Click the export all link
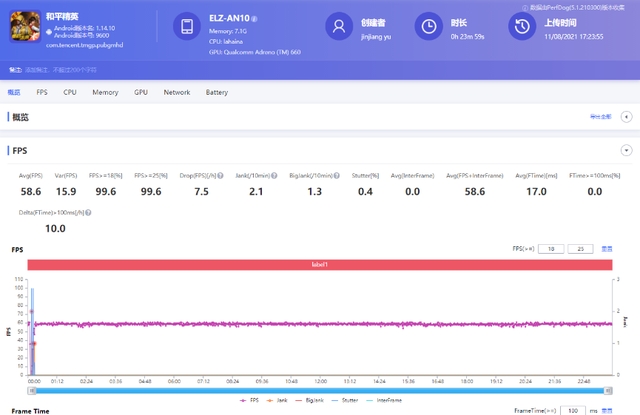Viewport: 640px width, 415px height. [x=601, y=117]
